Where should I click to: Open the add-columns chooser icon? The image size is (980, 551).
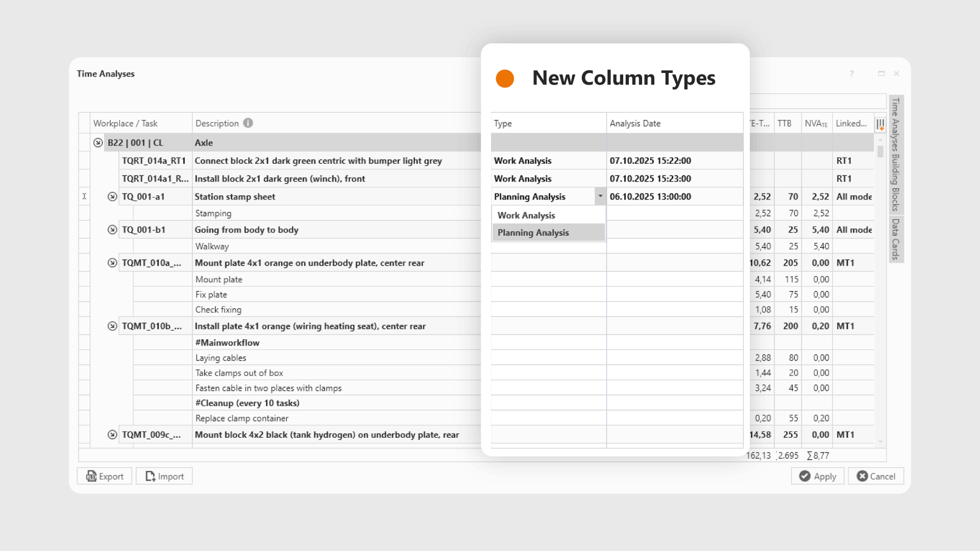pos(880,124)
